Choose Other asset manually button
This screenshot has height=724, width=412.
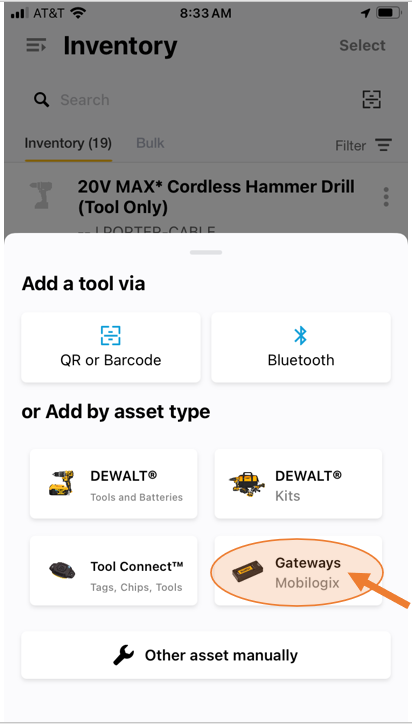[206, 655]
